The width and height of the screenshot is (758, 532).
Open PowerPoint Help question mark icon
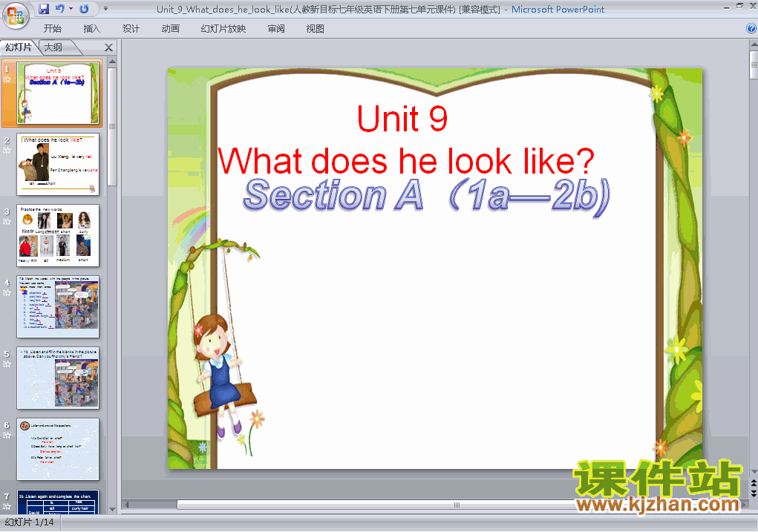751,28
